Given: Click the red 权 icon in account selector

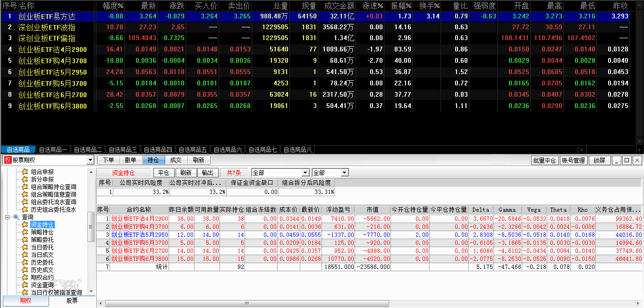Looking at the screenshot, I should click(8, 160).
